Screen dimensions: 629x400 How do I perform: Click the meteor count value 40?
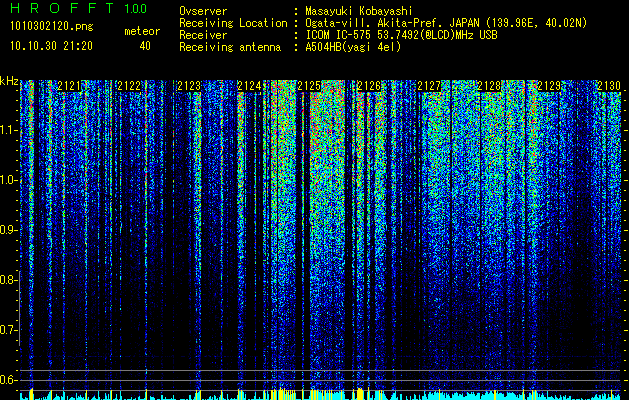click(145, 46)
